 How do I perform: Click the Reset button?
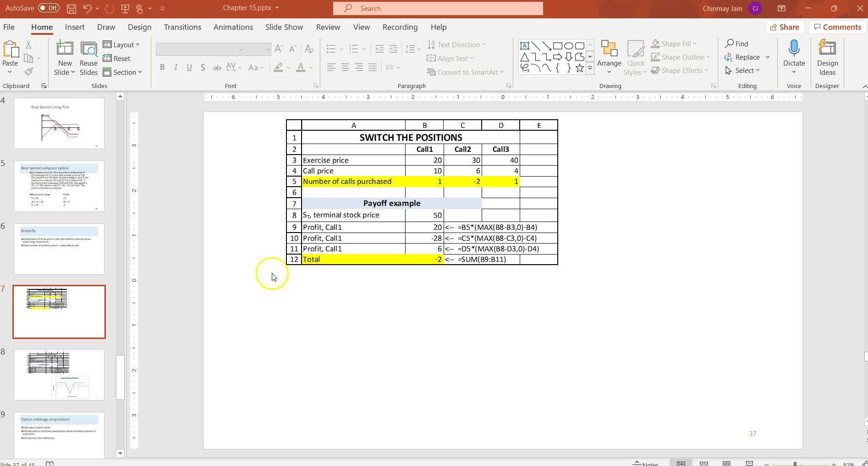pyautogui.click(x=117, y=58)
